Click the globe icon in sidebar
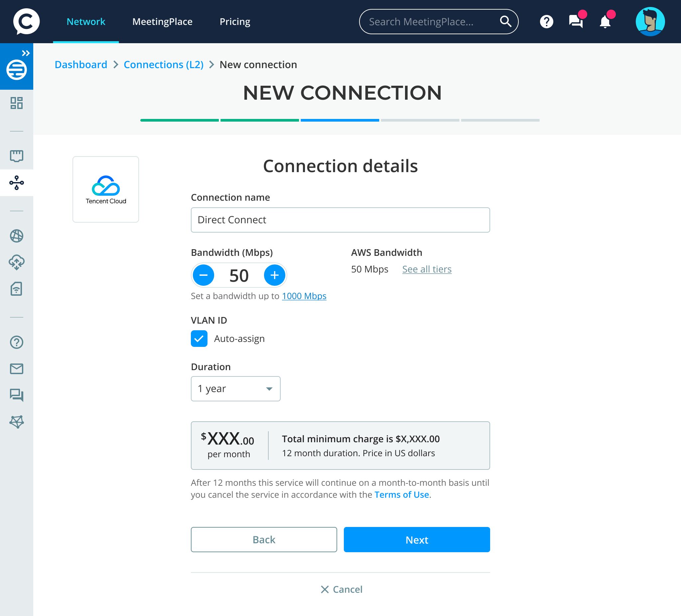This screenshot has height=616, width=681. click(x=16, y=236)
